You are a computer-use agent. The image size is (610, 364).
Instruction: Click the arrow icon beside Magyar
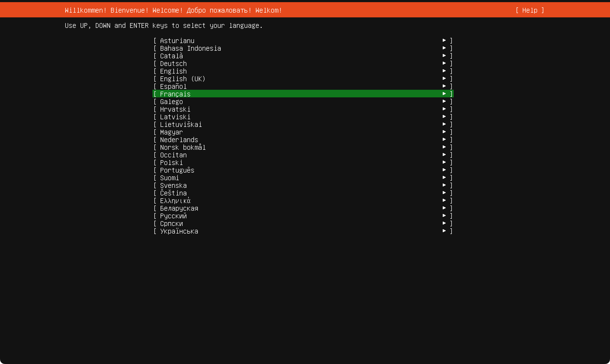444,132
